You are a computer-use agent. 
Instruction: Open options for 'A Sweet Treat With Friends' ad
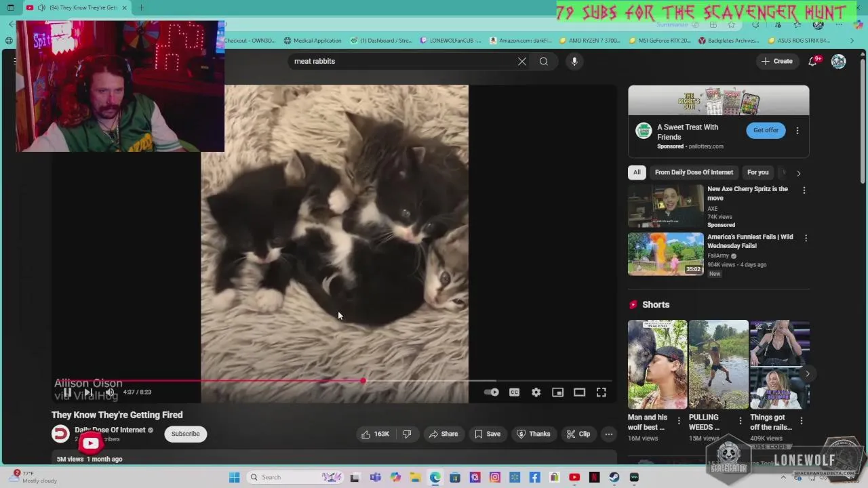tap(797, 130)
